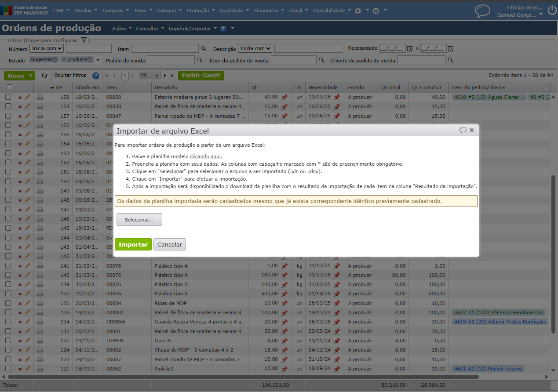Screen dimensions: 558x392
Task: Expand the dropdown arrow after the title-bar help icon
Action: [x=233, y=29]
